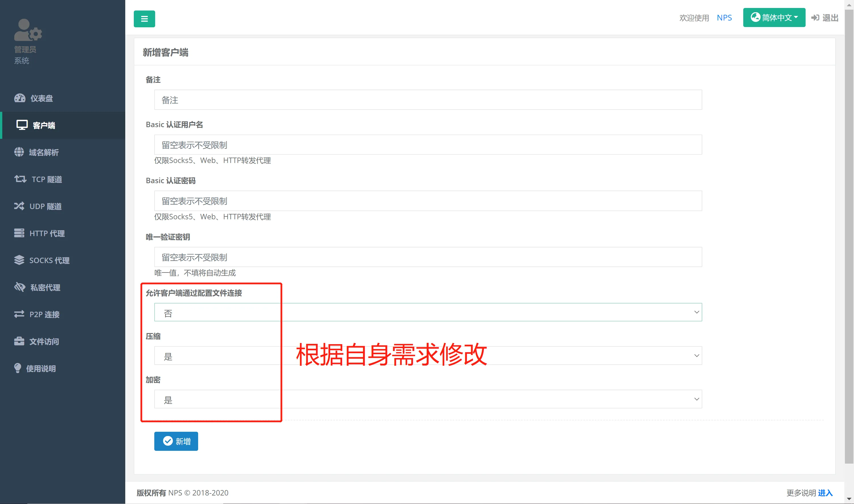This screenshot has height=504, width=854.
Task: Focus the Basic 认证密码 input field
Action: click(428, 201)
